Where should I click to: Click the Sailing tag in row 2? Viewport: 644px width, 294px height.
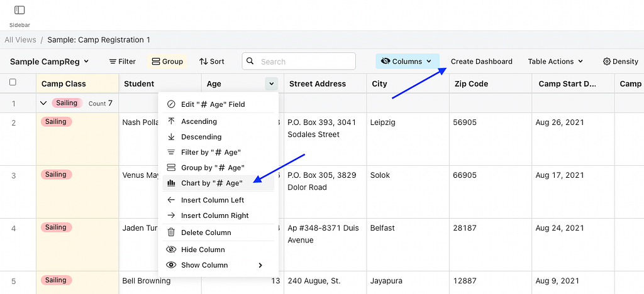coord(56,121)
